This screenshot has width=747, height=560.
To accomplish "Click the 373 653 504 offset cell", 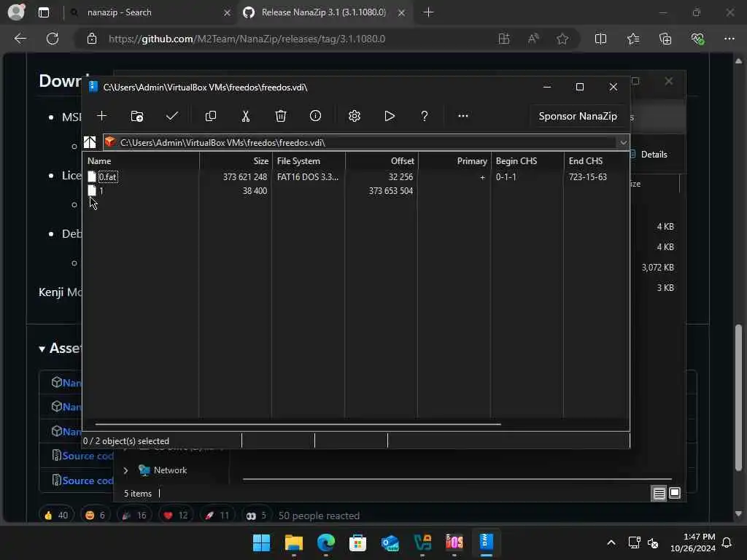I will click(391, 190).
